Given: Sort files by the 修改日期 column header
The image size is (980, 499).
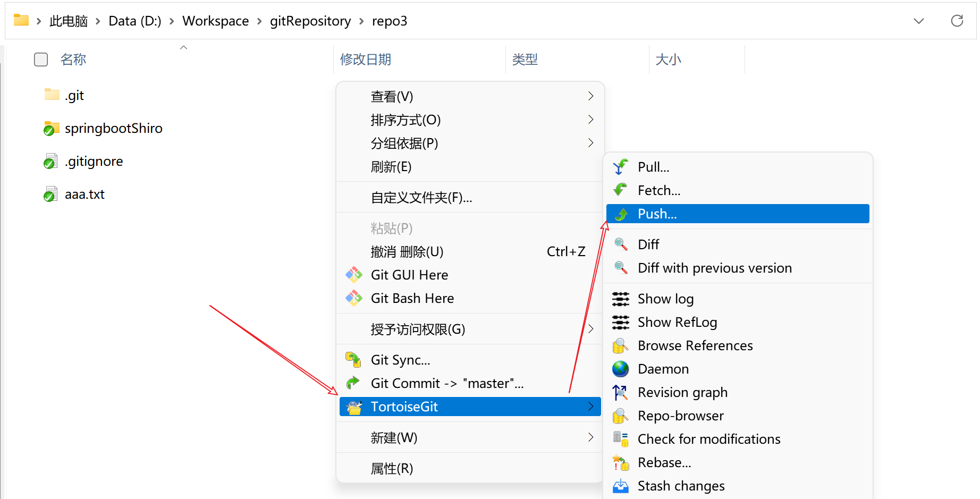Looking at the screenshot, I should click(x=366, y=60).
